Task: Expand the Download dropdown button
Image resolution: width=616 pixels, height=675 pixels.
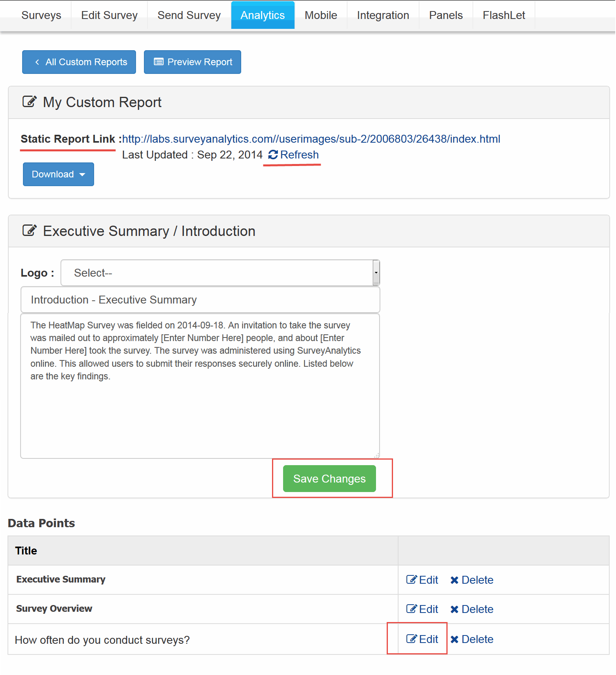Action: [58, 174]
